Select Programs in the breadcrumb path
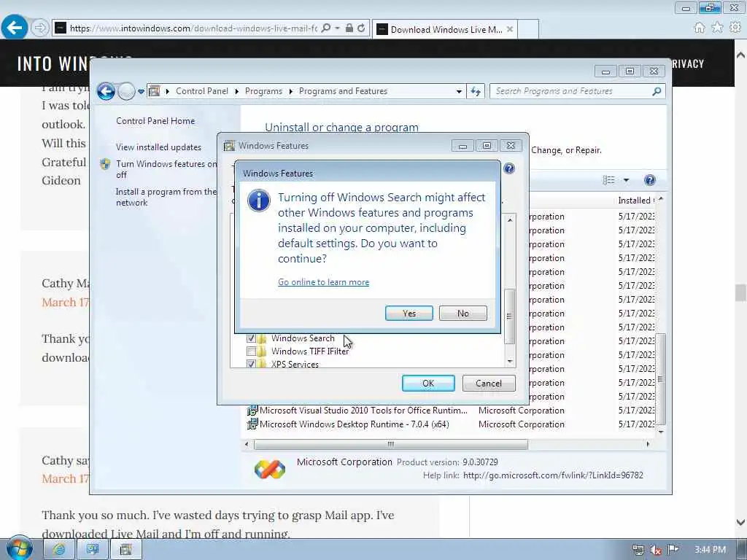747x560 pixels. point(263,91)
